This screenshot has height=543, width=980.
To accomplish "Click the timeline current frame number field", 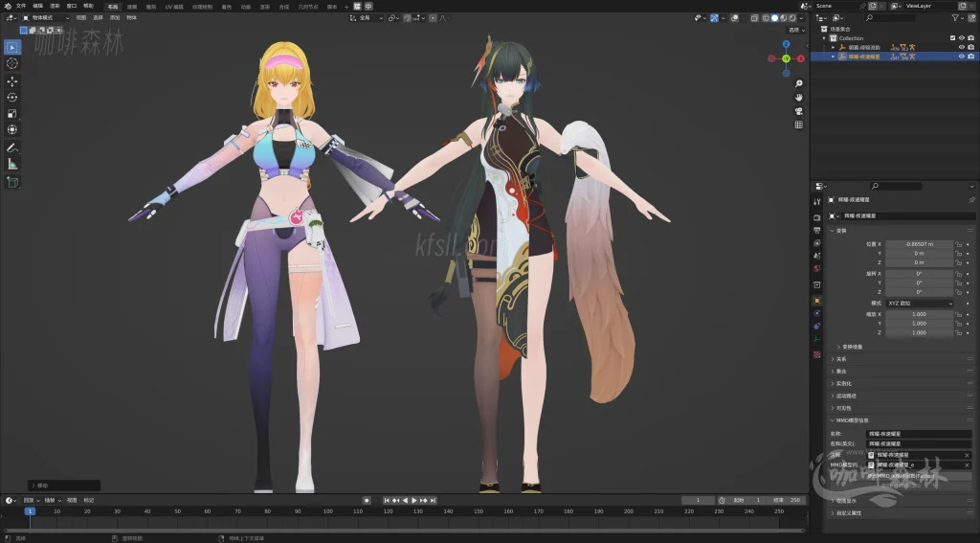I will [698, 501].
